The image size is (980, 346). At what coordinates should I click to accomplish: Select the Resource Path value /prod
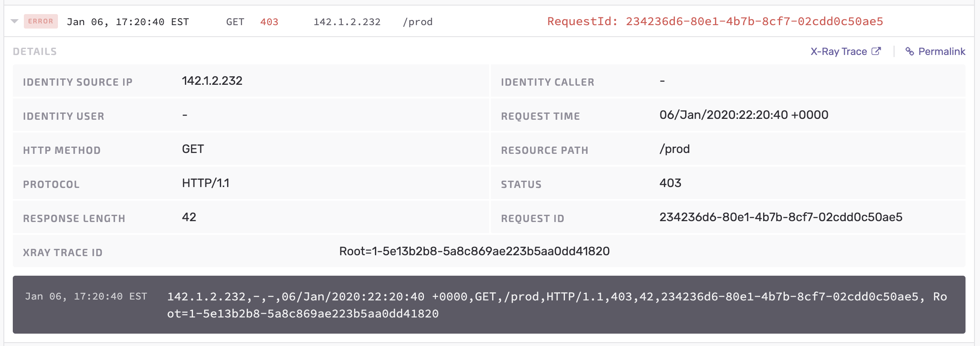(x=674, y=149)
